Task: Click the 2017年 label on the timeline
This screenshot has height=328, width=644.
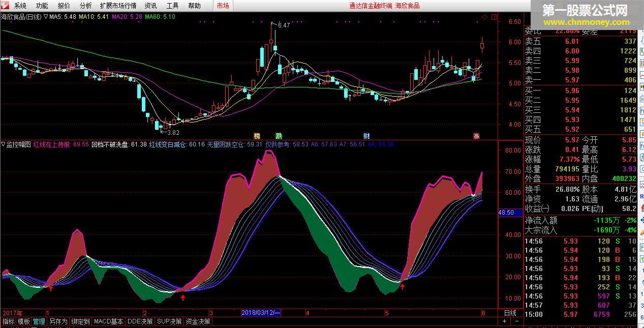Action: (x=13, y=313)
